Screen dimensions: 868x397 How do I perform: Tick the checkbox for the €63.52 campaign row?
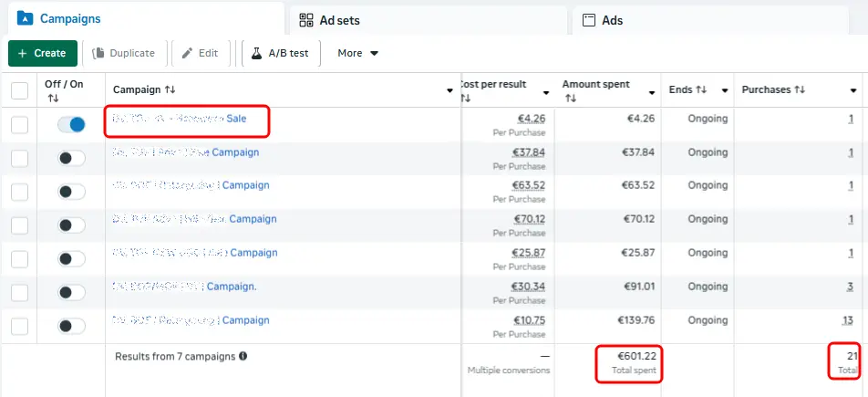click(x=19, y=193)
